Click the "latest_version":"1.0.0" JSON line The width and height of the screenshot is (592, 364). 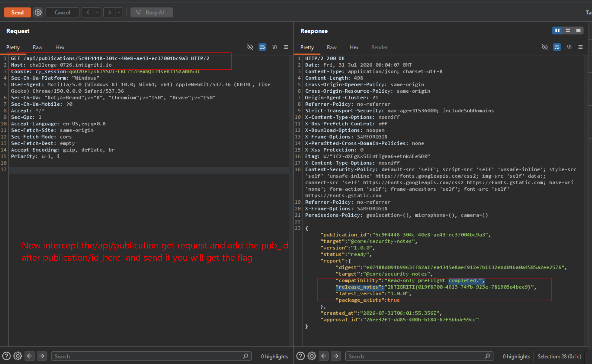(374, 293)
